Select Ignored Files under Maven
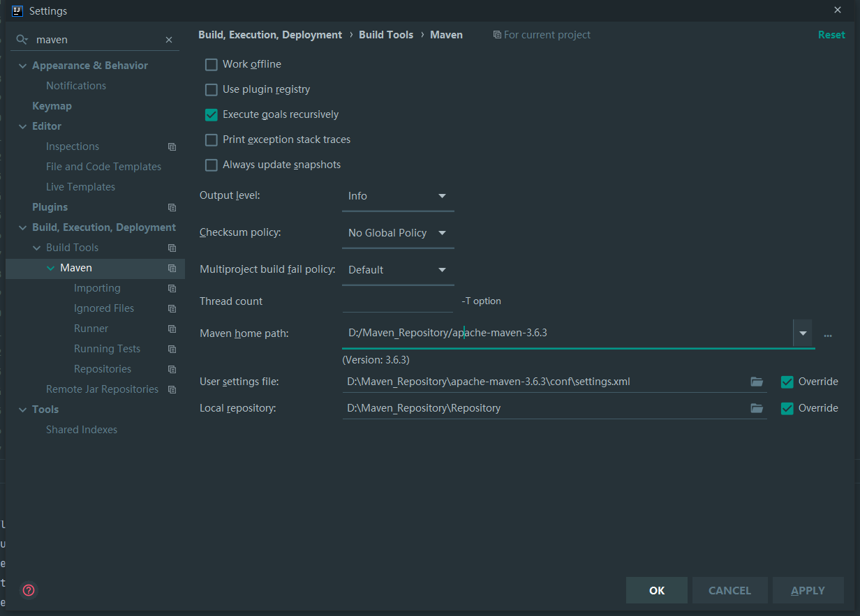This screenshot has width=860, height=616. 104,308
